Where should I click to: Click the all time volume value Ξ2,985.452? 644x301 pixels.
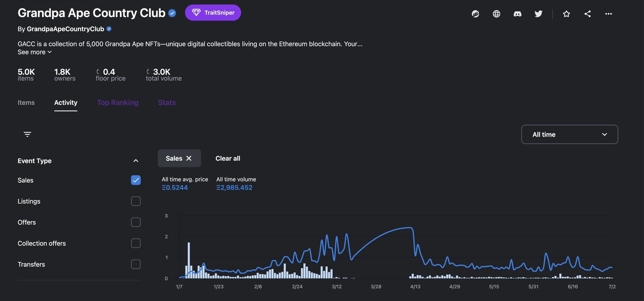click(x=234, y=188)
